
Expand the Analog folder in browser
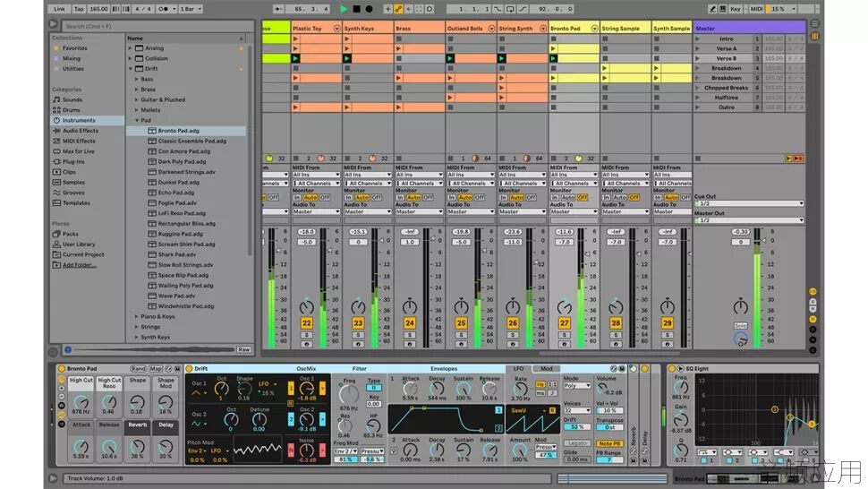click(x=131, y=48)
